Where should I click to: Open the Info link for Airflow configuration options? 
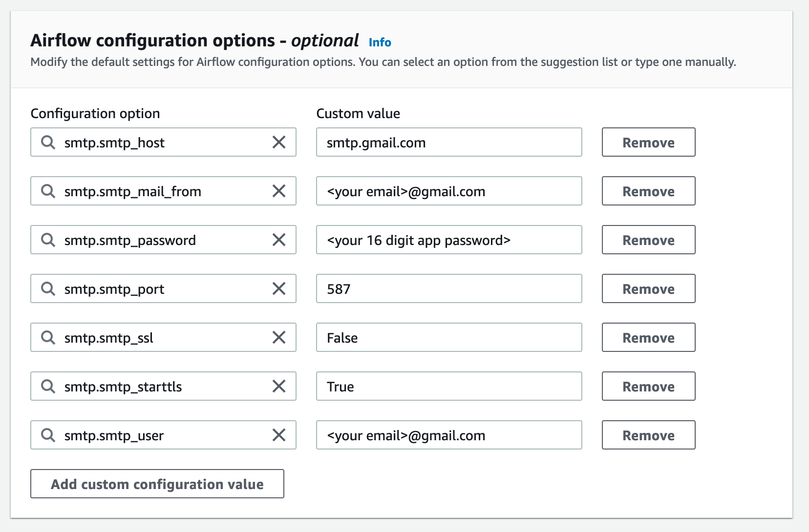click(x=379, y=42)
